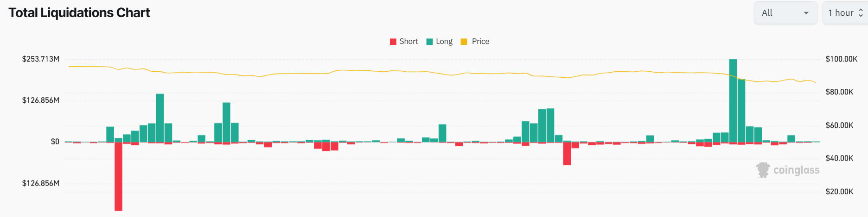868x217 pixels.
Task: Click the red Short legend swatch
Action: 393,42
